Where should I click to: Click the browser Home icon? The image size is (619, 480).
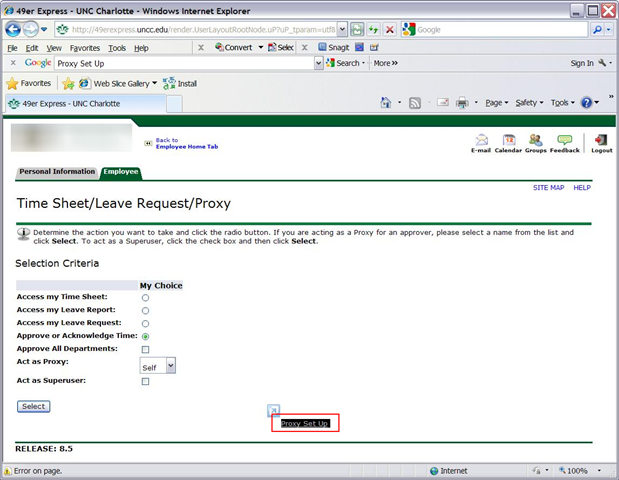coord(386,103)
